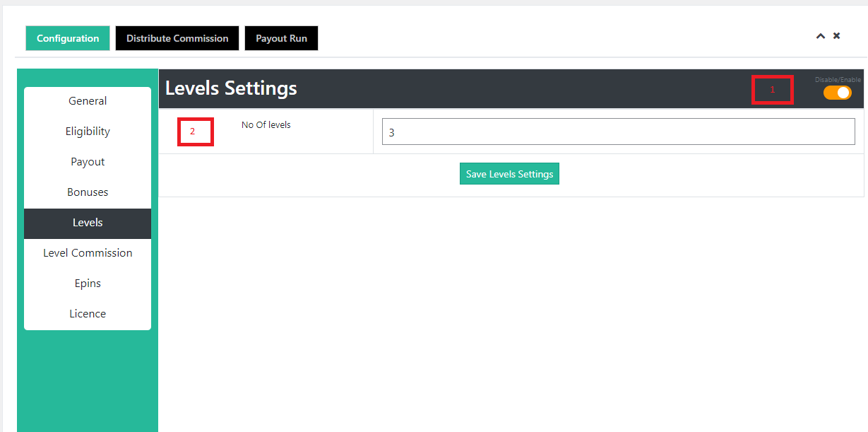Screen dimensions: 868x432
Task: Go to the Payout Run tab
Action: tap(281, 38)
